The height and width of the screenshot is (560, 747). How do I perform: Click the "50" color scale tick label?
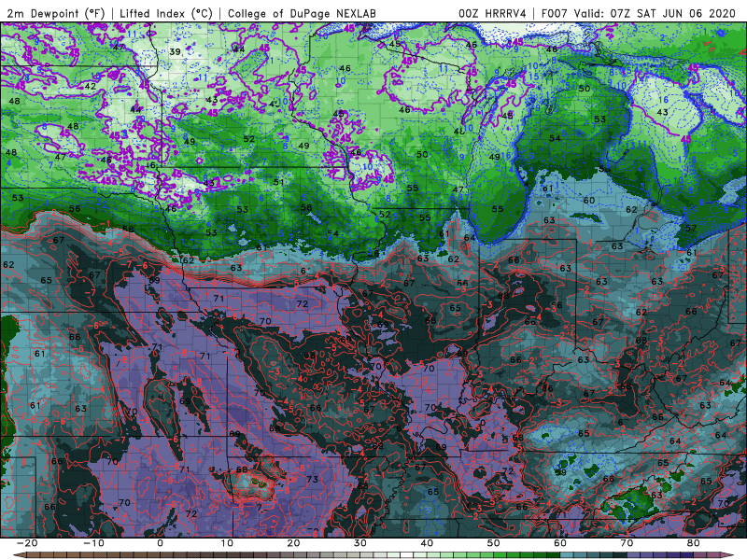point(494,543)
